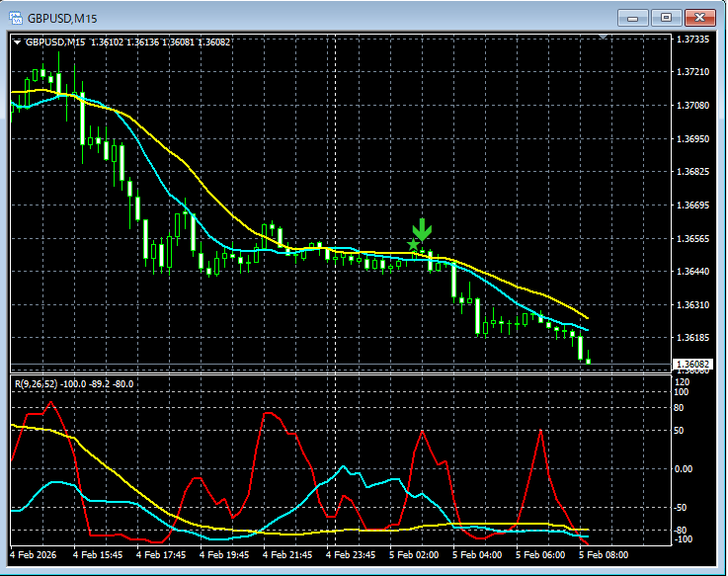The image size is (728, 576).
Task: Expand the GBPUSD,M15 chart dropdown triangle
Action: [17, 42]
